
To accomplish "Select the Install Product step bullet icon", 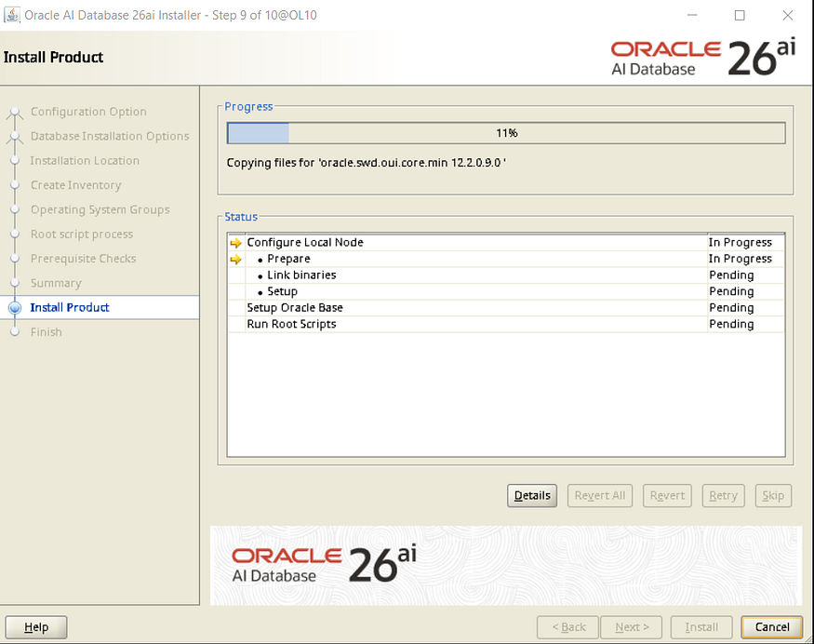I will coord(15,307).
